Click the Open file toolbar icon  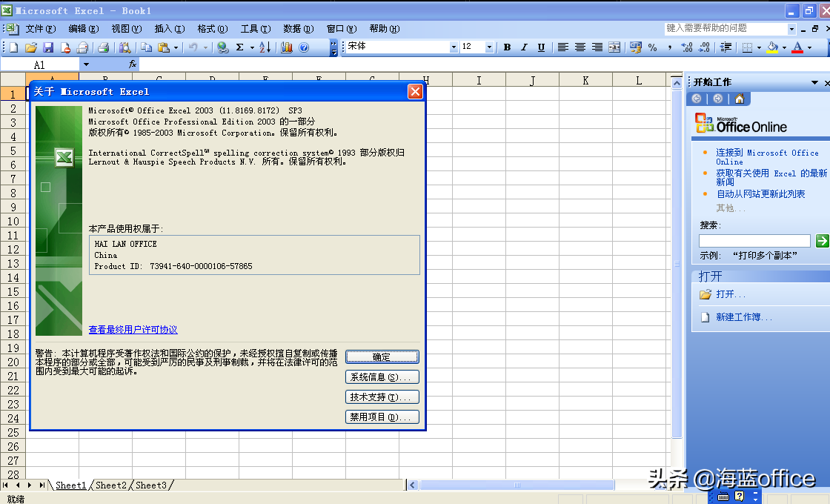(x=30, y=47)
